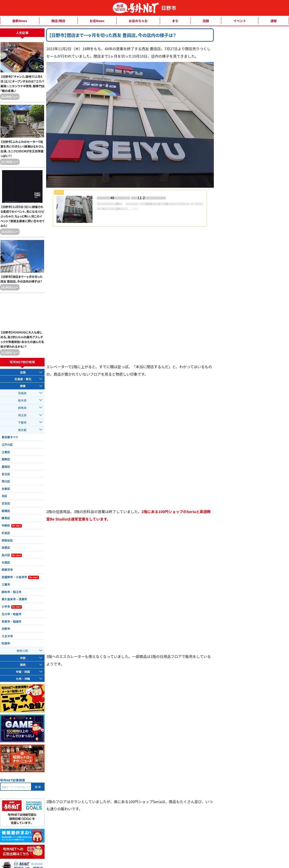This screenshot has width=289, height=868.
Task: Select 武蔵野市・小金井市 in the area list
Action: click(x=22, y=577)
